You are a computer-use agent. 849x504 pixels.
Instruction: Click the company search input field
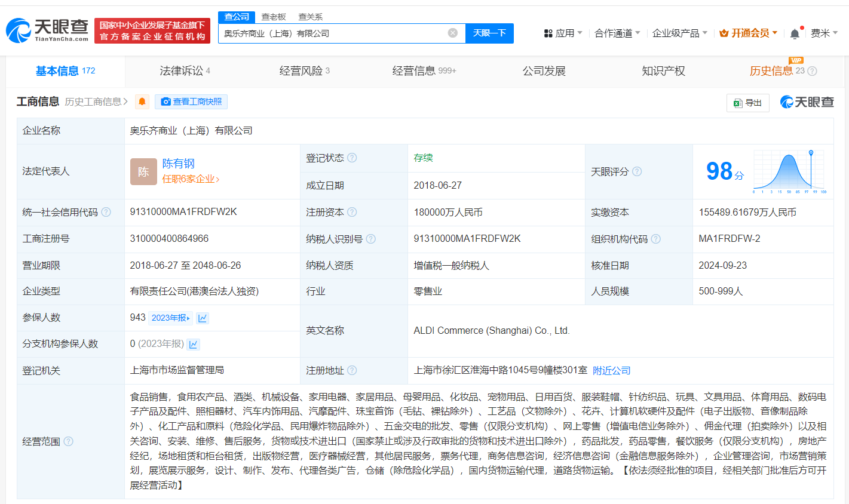tap(335, 33)
